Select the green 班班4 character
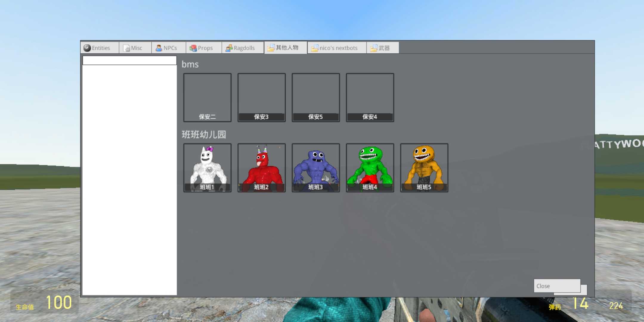The width and height of the screenshot is (644, 322). (x=370, y=168)
